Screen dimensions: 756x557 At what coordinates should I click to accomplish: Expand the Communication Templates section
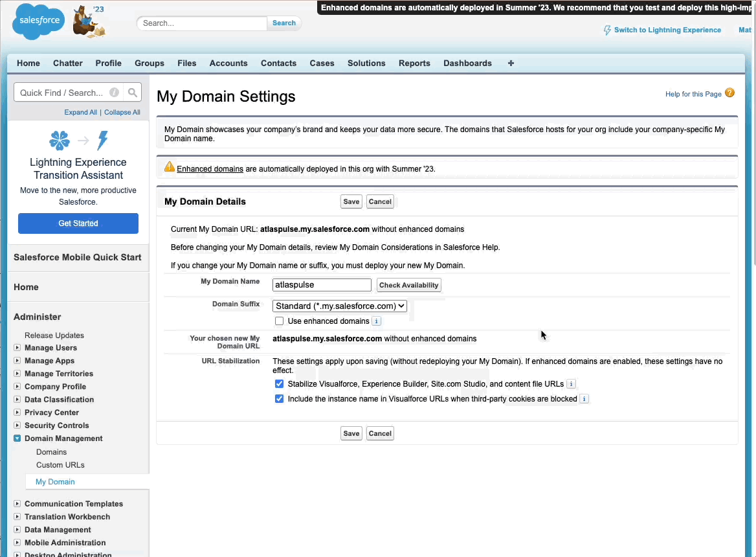pyautogui.click(x=17, y=504)
